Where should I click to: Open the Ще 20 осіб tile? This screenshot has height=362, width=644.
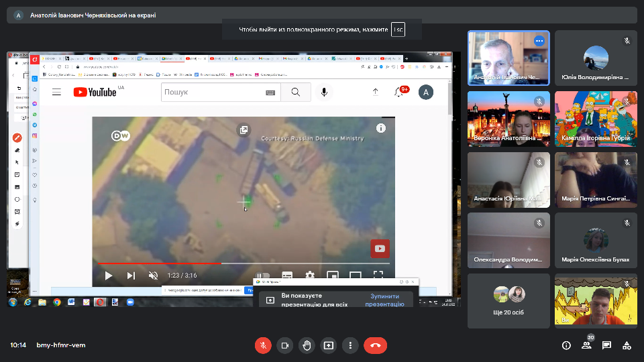(x=508, y=301)
